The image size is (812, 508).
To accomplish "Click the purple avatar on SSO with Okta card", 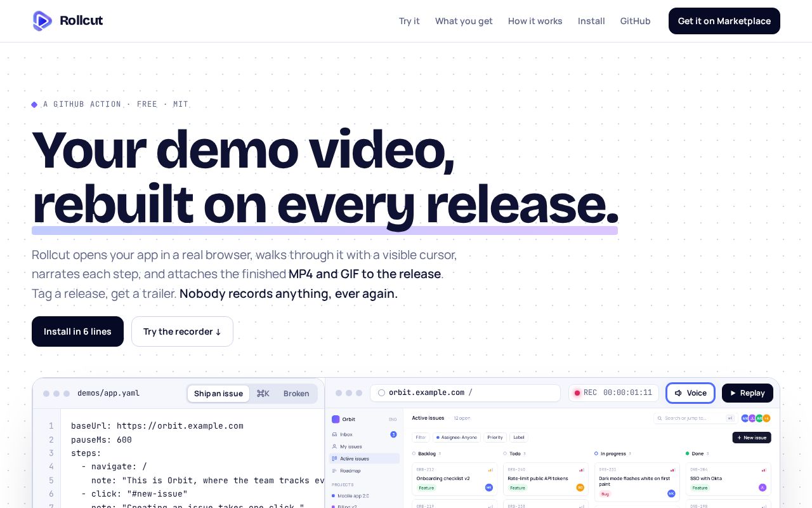I will 763,488.
